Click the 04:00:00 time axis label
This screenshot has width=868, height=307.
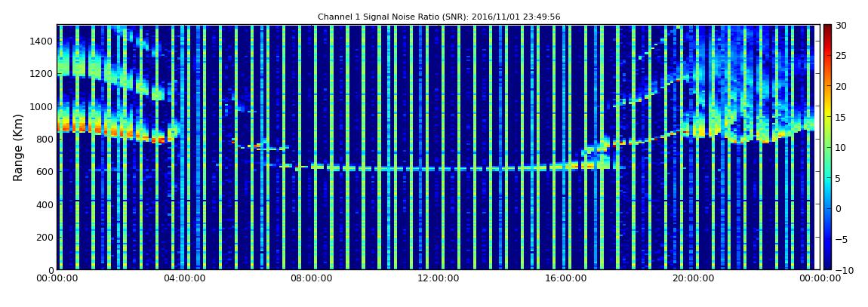pyautogui.click(x=184, y=279)
